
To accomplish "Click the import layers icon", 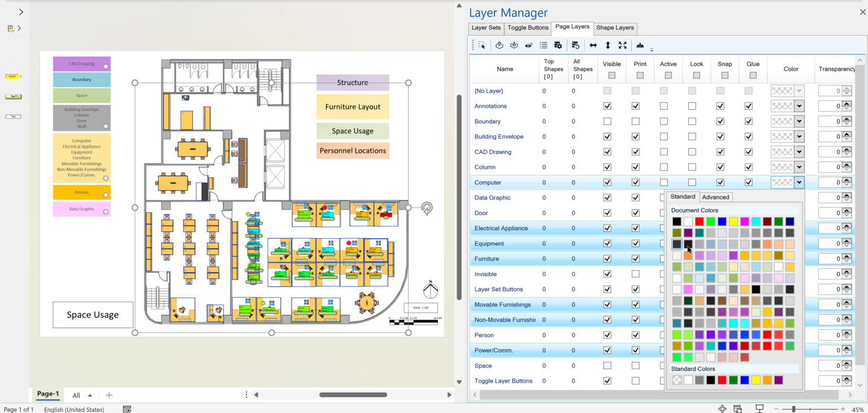I will click(x=514, y=45).
